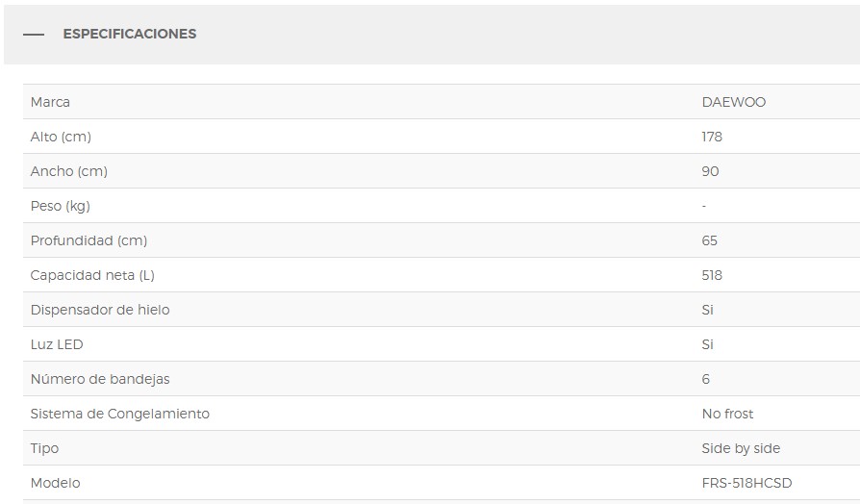Select the Dispensador de hielo label
This screenshot has height=504, width=860.
click(x=100, y=310)
